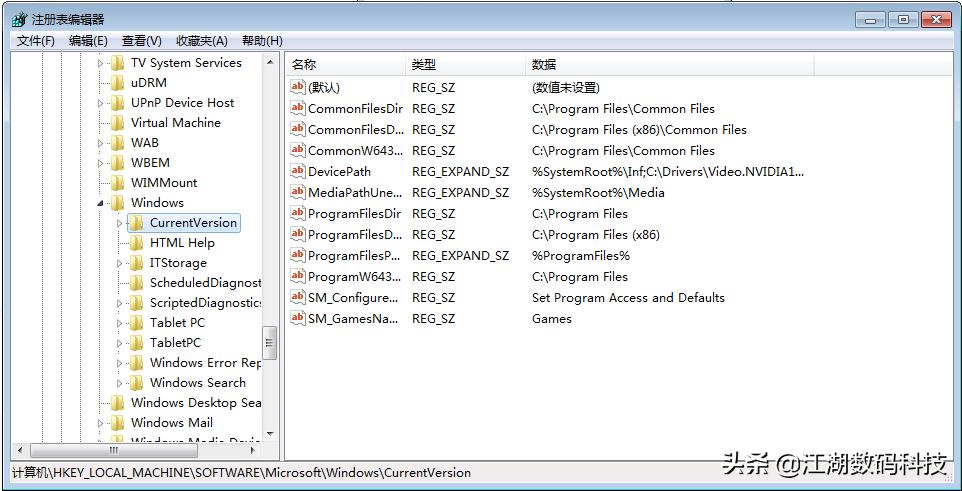Expand the CurrentVersion key
The height and width of the screenshot is (491, 962).
point(120,223)
